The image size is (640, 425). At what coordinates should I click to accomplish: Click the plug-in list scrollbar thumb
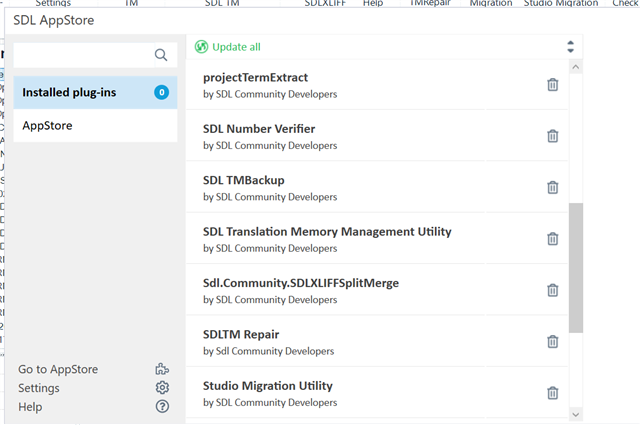(576, 268)
